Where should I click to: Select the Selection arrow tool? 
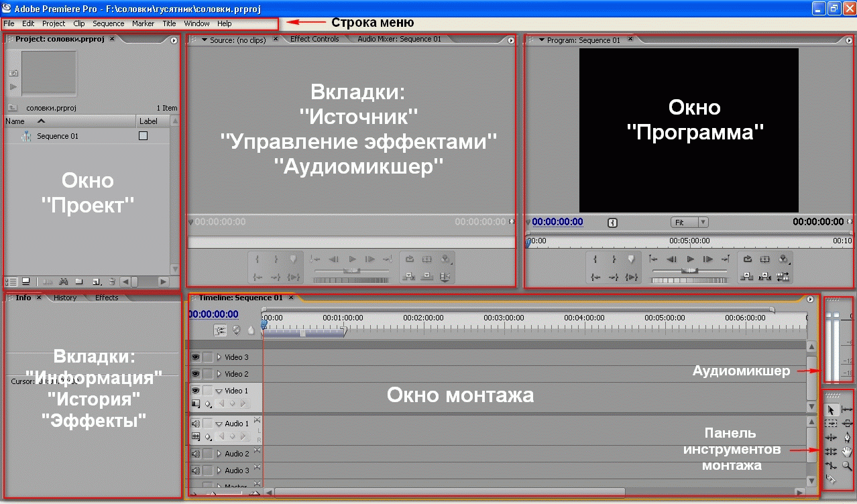pyautogui.click(x=832, y=409)
